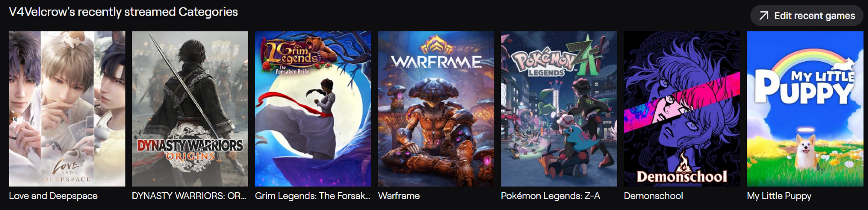This screenshot has height=210, width=868.
Task: Open the DYNASTY WARRIORS: OR... title link
Action: [189, 196]
